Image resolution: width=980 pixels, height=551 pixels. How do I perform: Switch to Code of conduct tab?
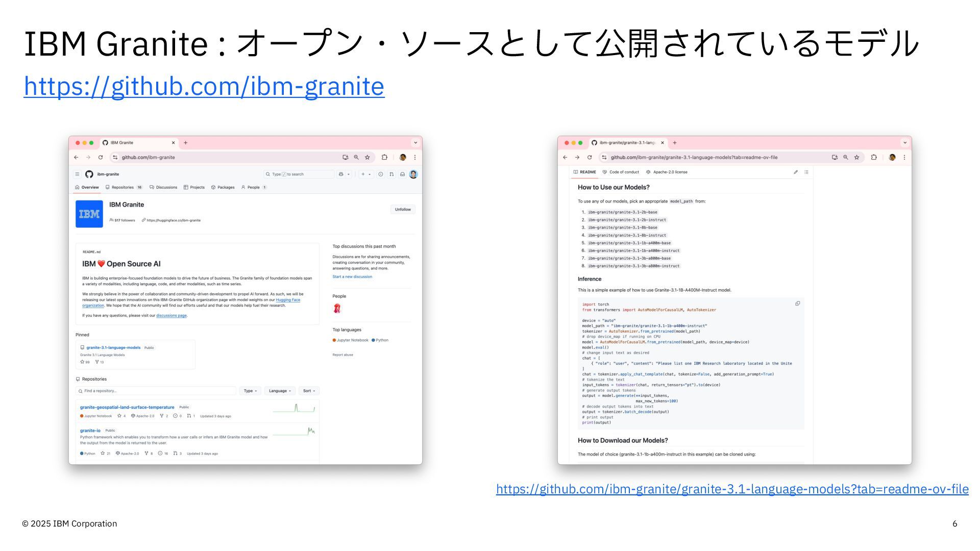(x=621, y=172)
